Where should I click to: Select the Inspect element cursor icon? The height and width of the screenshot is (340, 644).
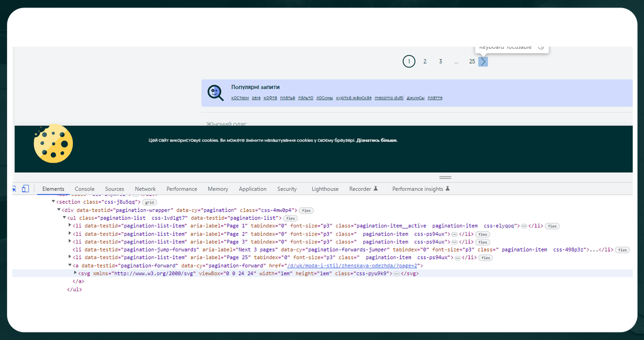click(13, 188)
